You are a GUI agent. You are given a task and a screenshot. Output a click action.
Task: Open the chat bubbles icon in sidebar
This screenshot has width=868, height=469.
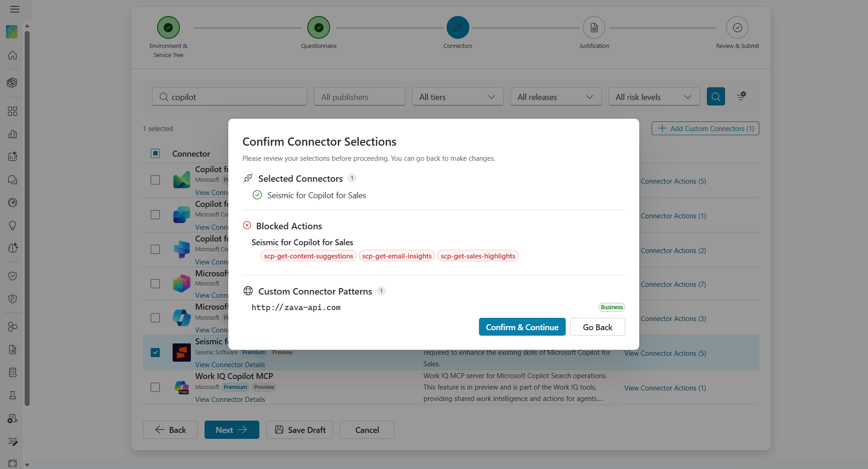(13, 180)
